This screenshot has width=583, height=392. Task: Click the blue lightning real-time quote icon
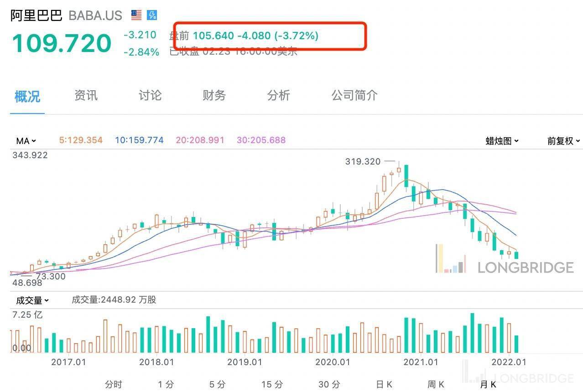pos(150,15)
